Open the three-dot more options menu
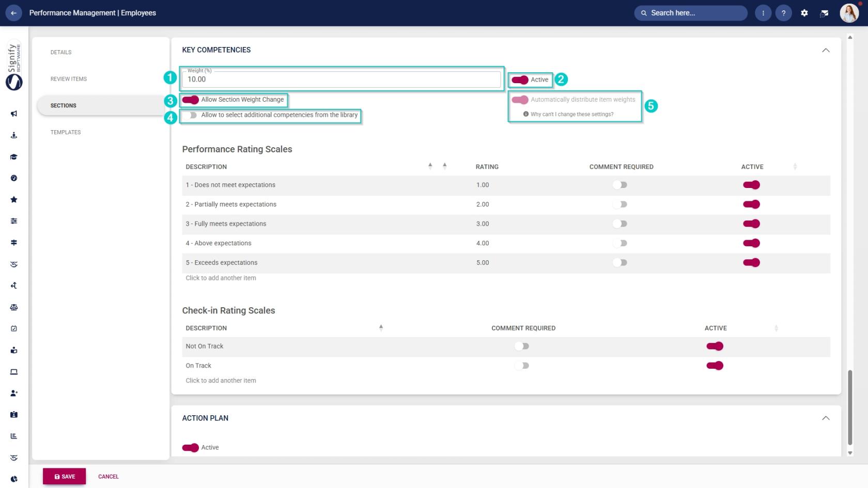Screen dimensions: 868x488 click(763, 13)
